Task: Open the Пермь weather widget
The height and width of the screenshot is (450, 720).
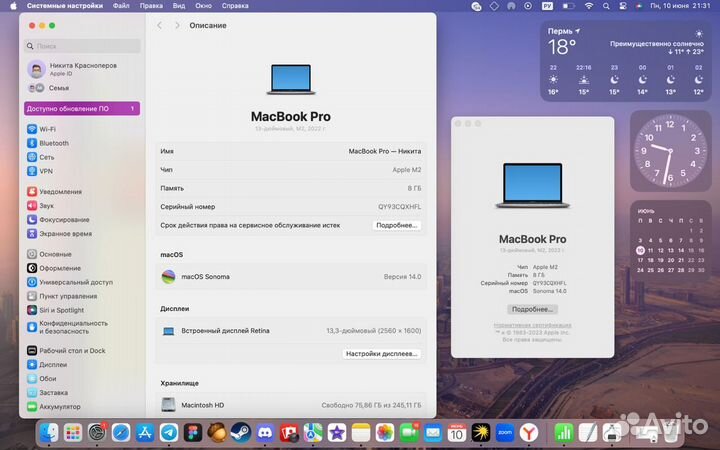Action: click(x=626, y=61)
